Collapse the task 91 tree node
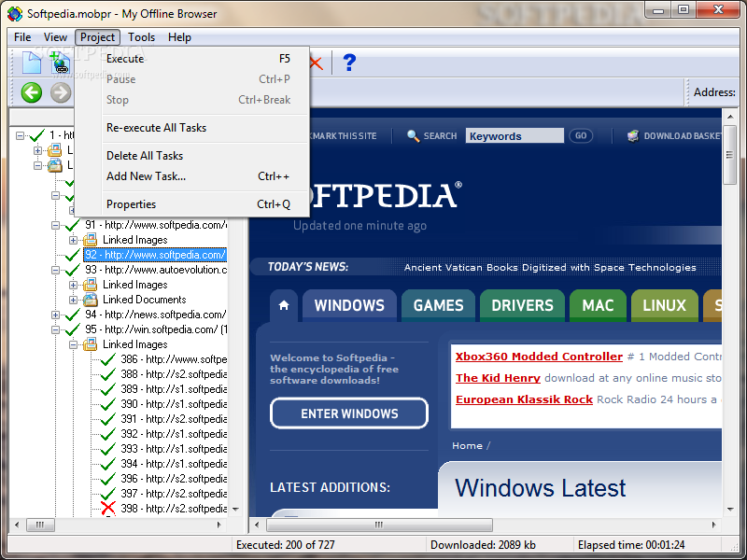747x560 pixels. (x=55, y=225)
